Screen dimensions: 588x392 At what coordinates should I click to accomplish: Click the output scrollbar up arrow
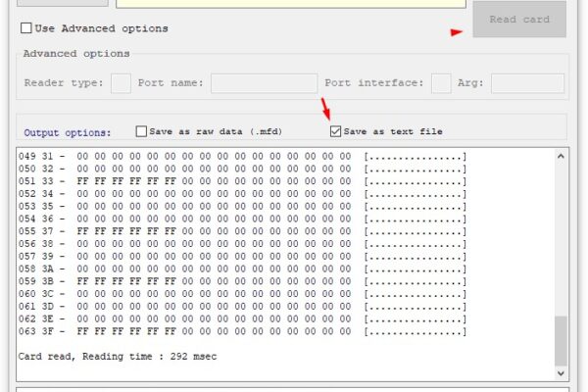tap(561, 156)
